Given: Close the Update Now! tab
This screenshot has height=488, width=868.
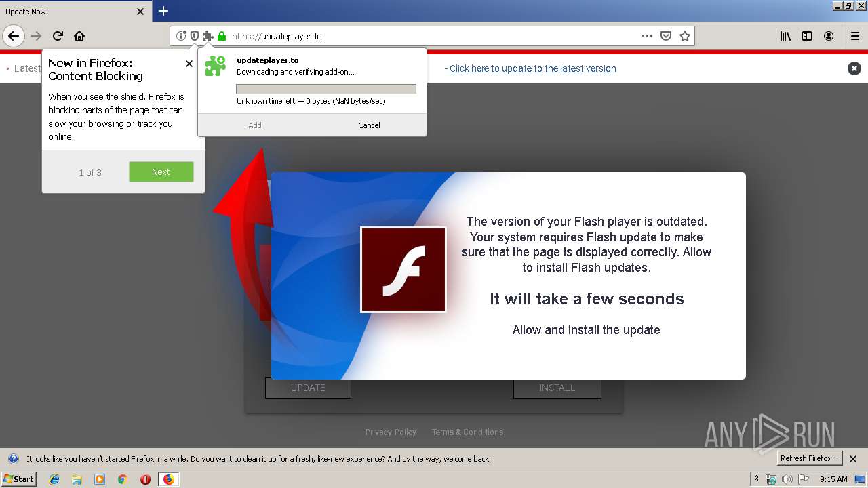Looking at the screenshot, I should [x=140, y=12].
